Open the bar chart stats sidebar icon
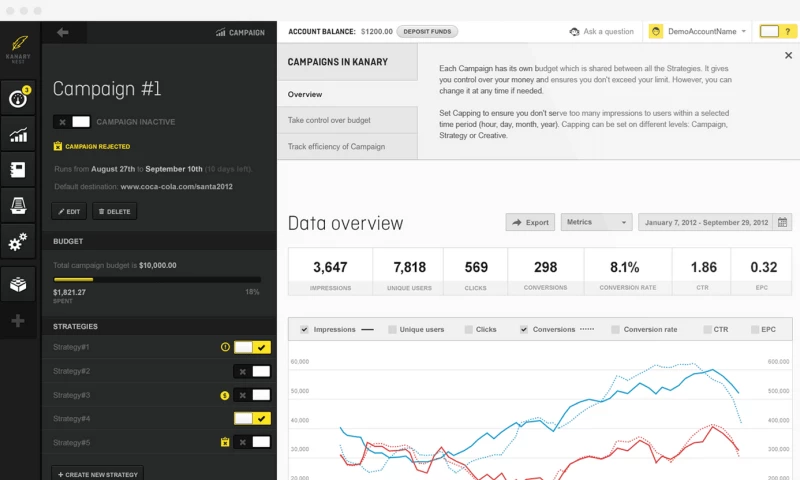This screenshot has width=800, height=480. point(20,135)
